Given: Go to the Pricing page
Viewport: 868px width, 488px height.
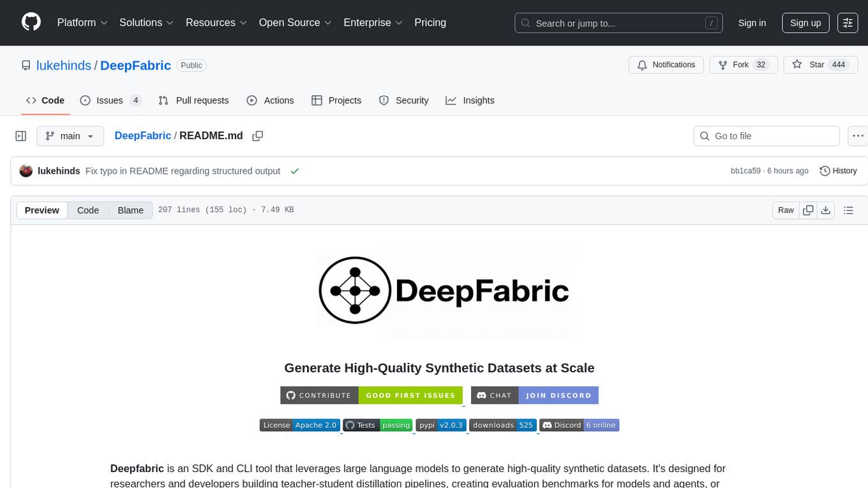Looking at the screenshot, I should (430, 22).
